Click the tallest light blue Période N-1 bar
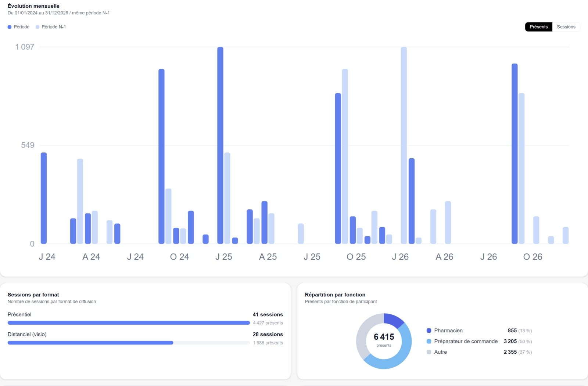Viewport: 588px width, 386px height. pyautogui.click(x=404, y=145)
